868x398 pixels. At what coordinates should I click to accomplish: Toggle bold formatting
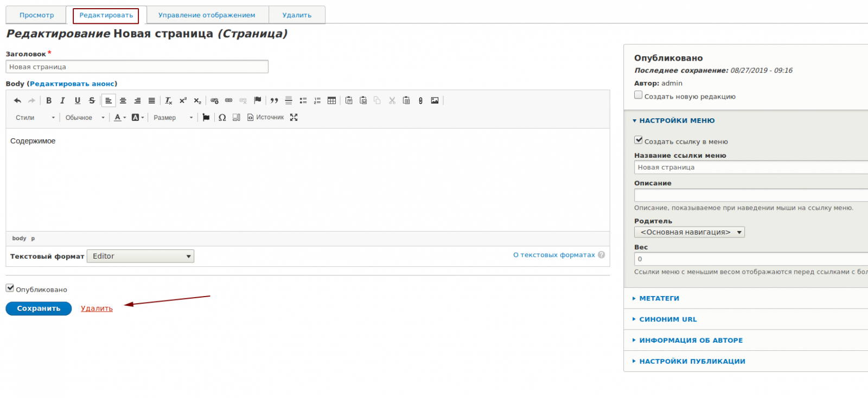(49, 101)
